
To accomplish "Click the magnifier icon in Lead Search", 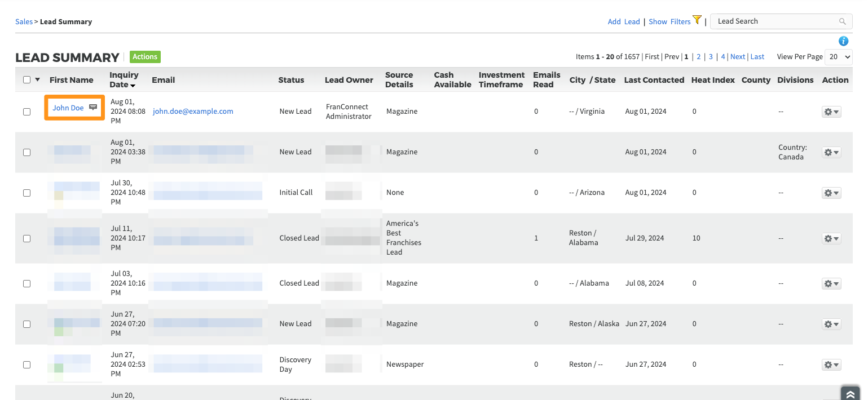I will (843, 21).
